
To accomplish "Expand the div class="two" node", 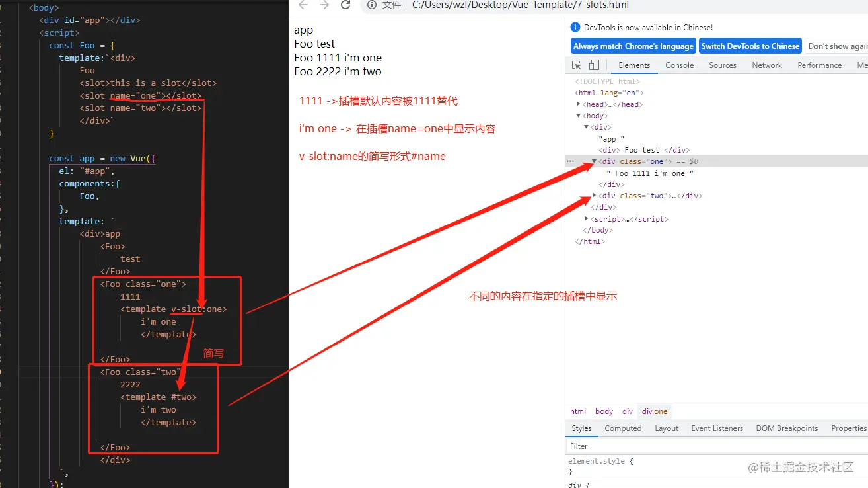I will click(x=595, y=196).
